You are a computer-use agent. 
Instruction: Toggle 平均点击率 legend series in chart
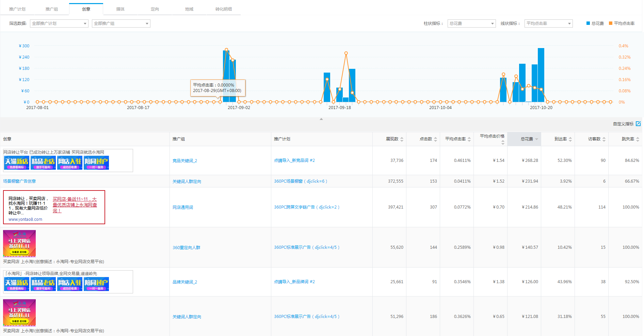click(622, 24)
